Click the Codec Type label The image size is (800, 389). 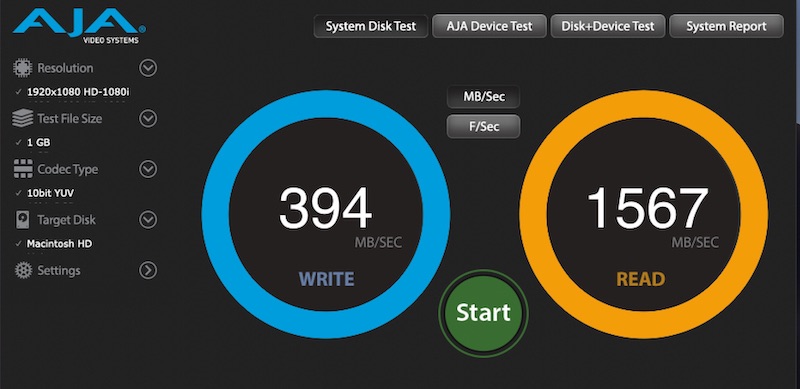coord(67,169)
